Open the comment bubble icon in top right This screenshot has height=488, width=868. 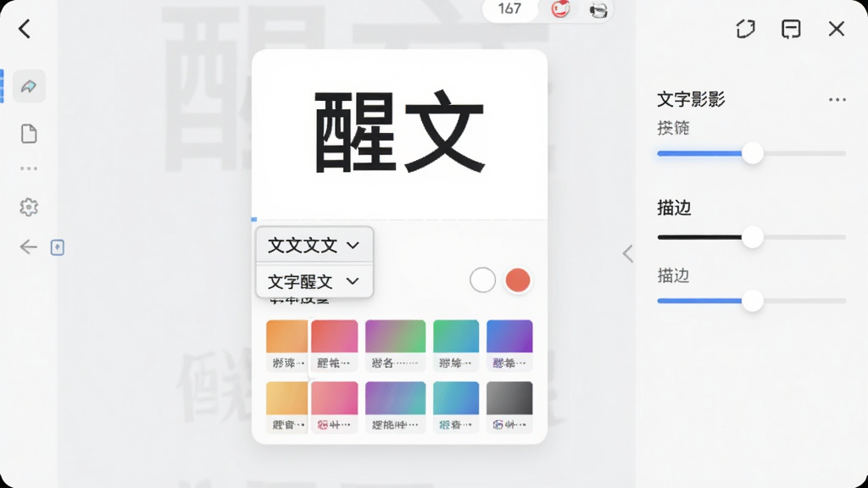point(791,29)
